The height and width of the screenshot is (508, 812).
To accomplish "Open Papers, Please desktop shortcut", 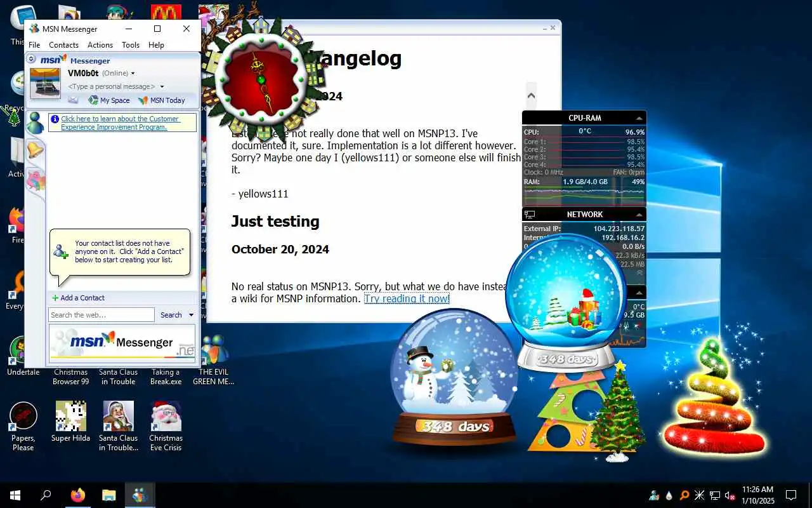I will coord(23,426).
